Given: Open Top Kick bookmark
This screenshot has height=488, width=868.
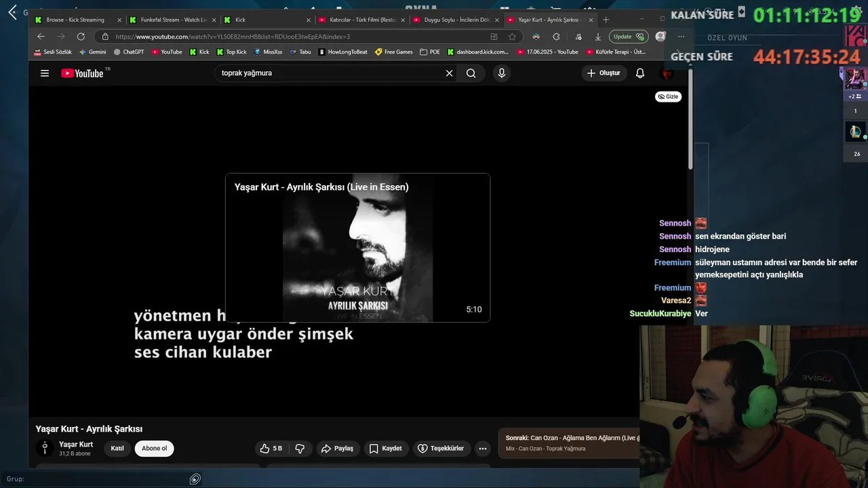Looking at the screenshot, I should tap(231, 52).
